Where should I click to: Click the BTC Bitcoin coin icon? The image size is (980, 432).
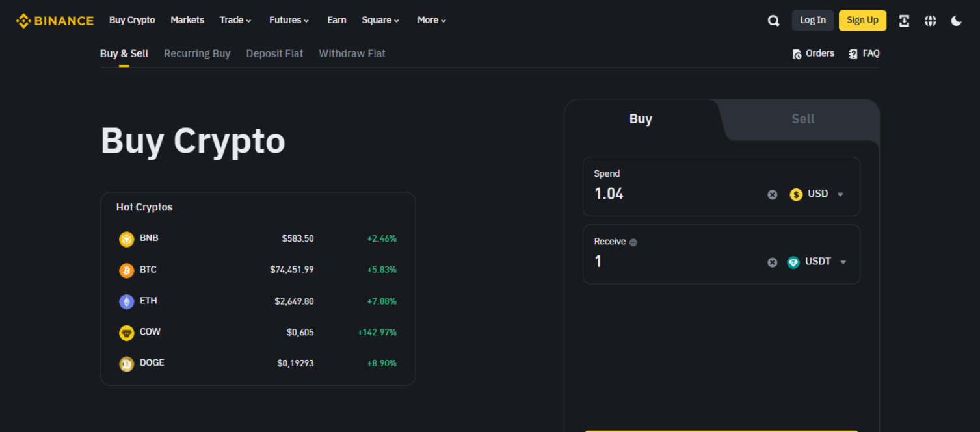pyautogui.click(x=126, y=270)
